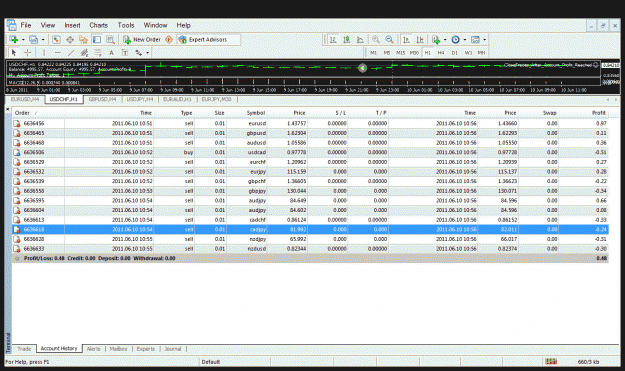Expand the New Chart dropdown arrow
This screenshot has width=625, height=371.
[x=23, y=39]
